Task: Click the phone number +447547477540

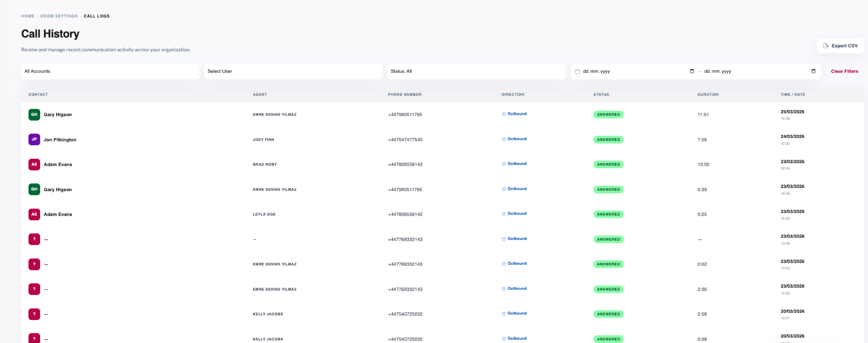Action: point(405,140)
